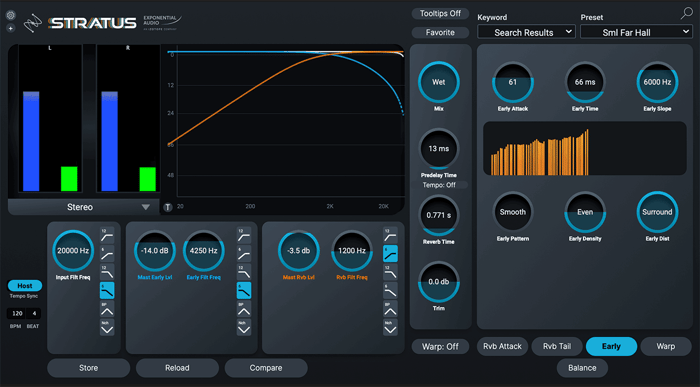The height and width of the screenshot is (387, 700).
Task: Select notch (Nch) for Early filter
Action: point(244,327)
